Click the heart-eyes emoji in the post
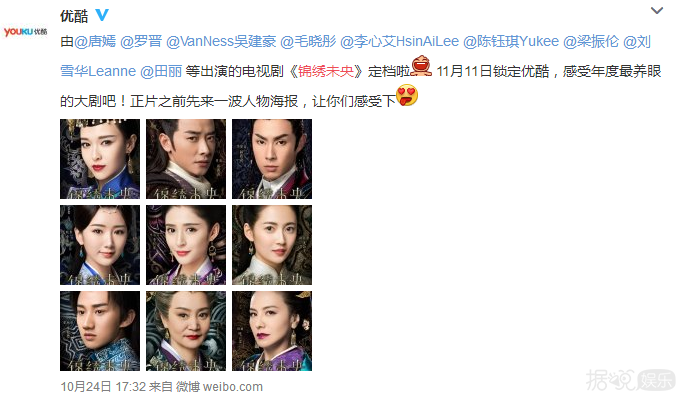Viewport: 676px width, 400px height. tap(407, 95)
